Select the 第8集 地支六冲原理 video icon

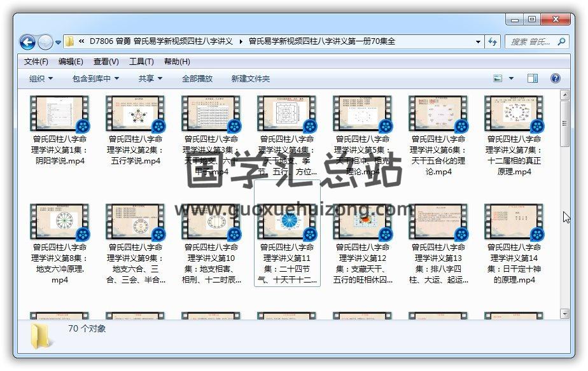coord(60,222)
